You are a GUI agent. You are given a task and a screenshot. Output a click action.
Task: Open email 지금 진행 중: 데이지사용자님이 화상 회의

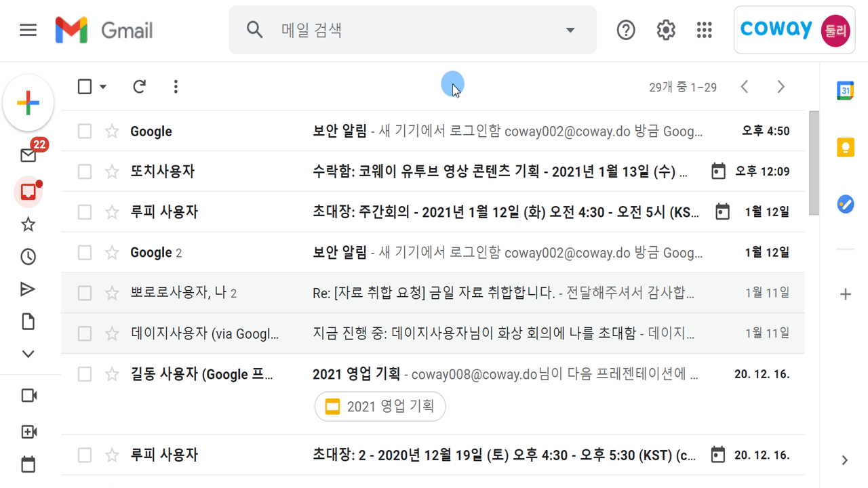tap(433, 333)
